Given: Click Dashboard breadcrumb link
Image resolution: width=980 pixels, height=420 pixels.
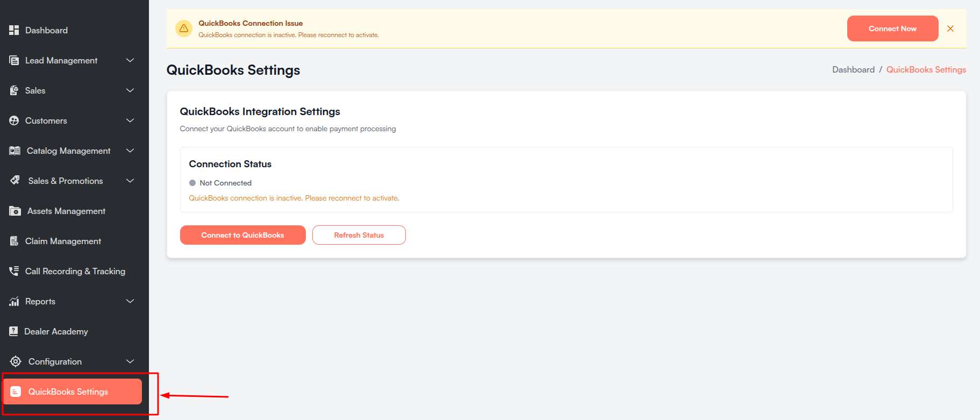Looking at the screenshot, I should point(853,69).
